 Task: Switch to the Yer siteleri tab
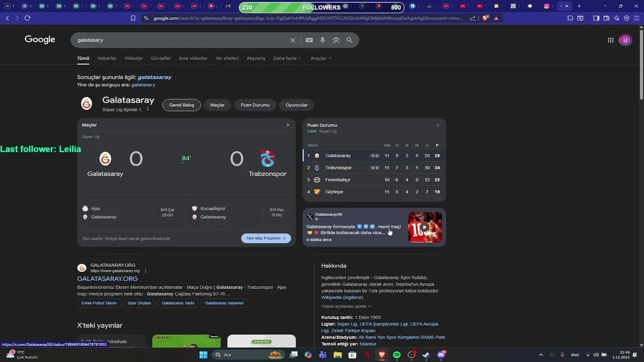[227, 58]
